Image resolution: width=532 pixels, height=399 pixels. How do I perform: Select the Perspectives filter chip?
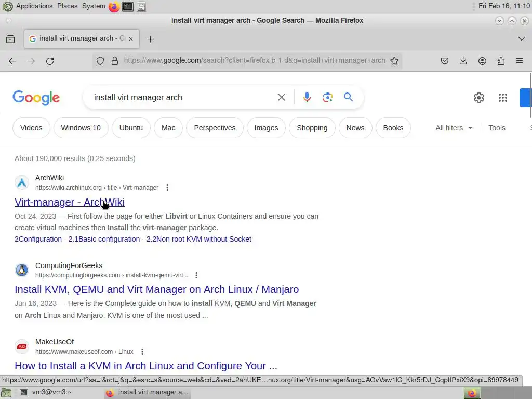point(215,128)
